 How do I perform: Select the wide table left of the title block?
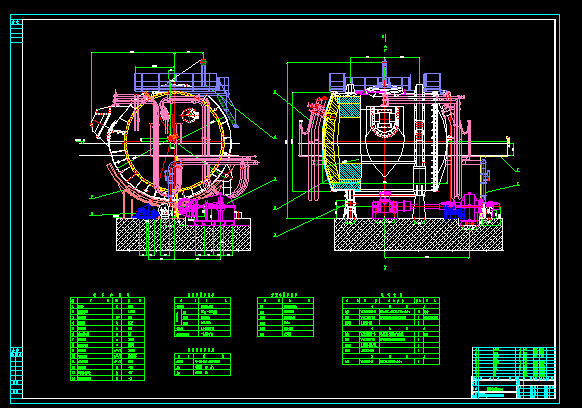click(391, 331)
